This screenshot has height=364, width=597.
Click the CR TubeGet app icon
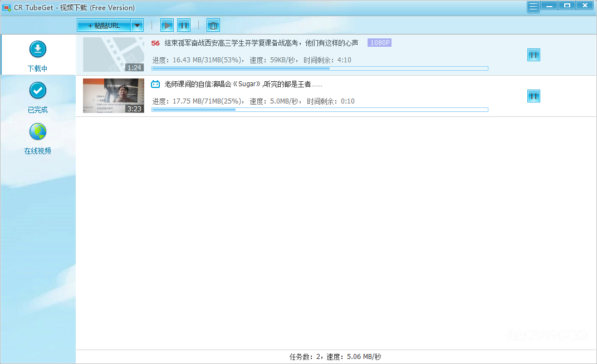(7, 7)
